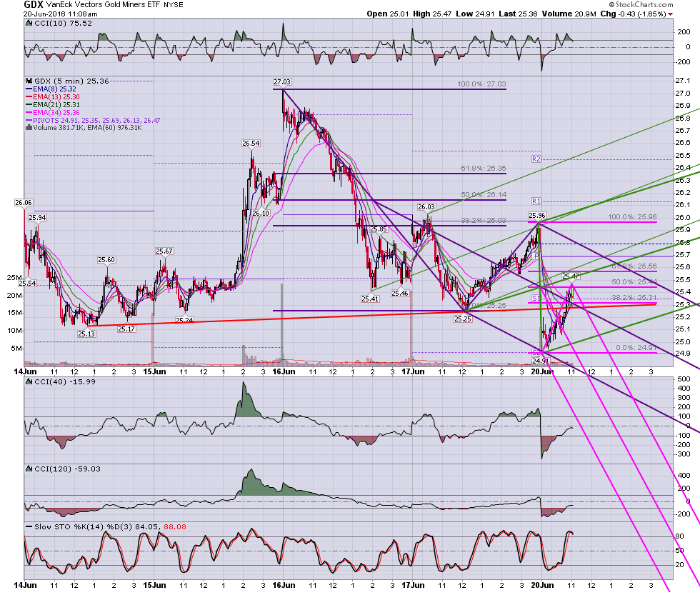The image size is (700, 595).
Task: Click the candlestick icon beside GDX (5 min)
Action: (29, 81)
